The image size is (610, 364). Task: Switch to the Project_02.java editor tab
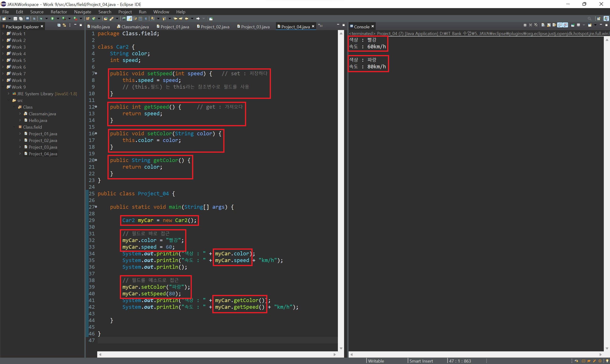pyautogui.click(x=215, y=27)
